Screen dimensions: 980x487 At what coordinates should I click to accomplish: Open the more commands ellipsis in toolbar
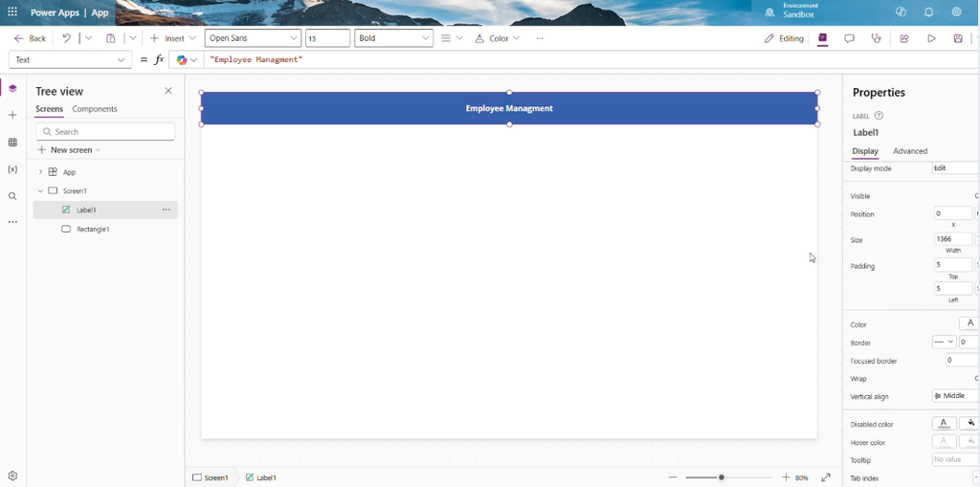pyautogui.click(x=540, y=38)
